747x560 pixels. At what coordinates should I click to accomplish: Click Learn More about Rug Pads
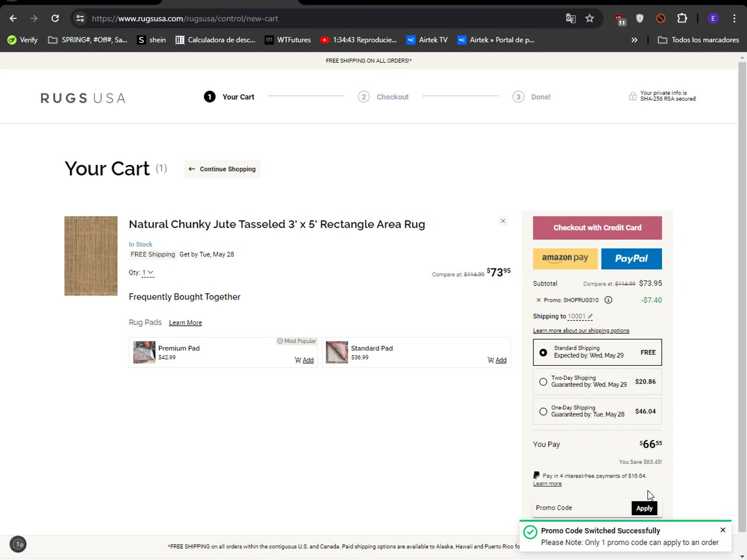pos(185,323)
